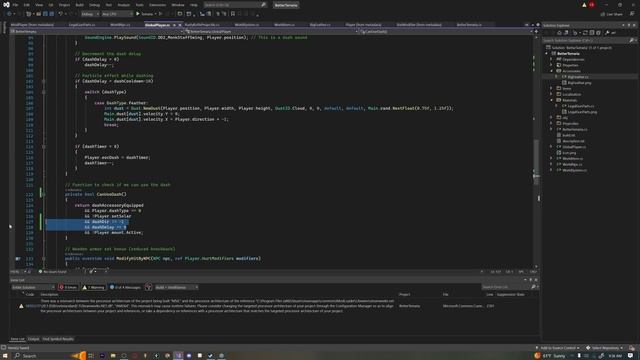This screenshot has height=360, width=640.
Task: Switch to the GlobalPlayer.cs editor tab
Action: (157, 25)
